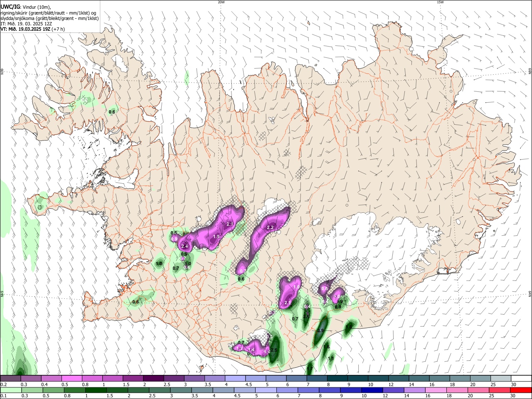Click the 'VT: Mið. 19.03.2025 19Z' line
The width and height of the screenshot is (532, 399).
coord(25,29)
